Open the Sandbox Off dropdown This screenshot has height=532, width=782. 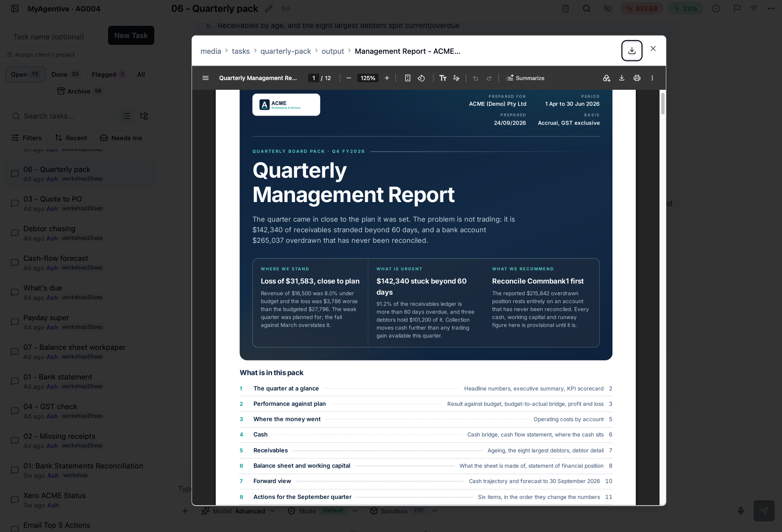[404, 511]
